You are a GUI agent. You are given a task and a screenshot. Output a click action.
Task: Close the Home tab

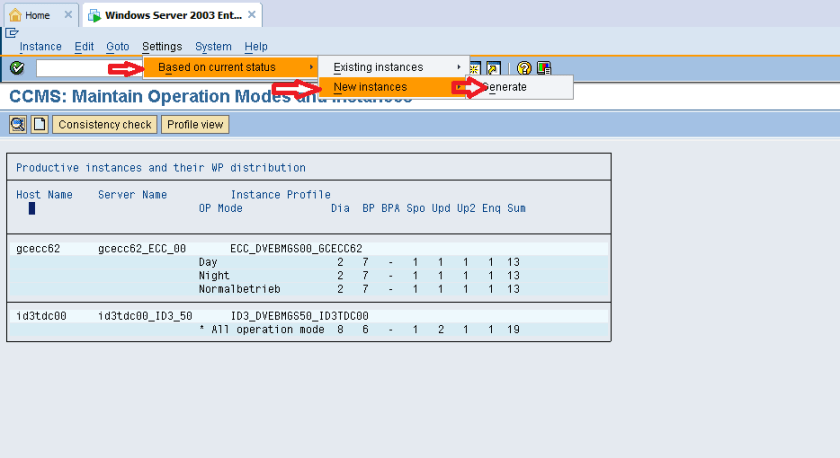point(68,15)
